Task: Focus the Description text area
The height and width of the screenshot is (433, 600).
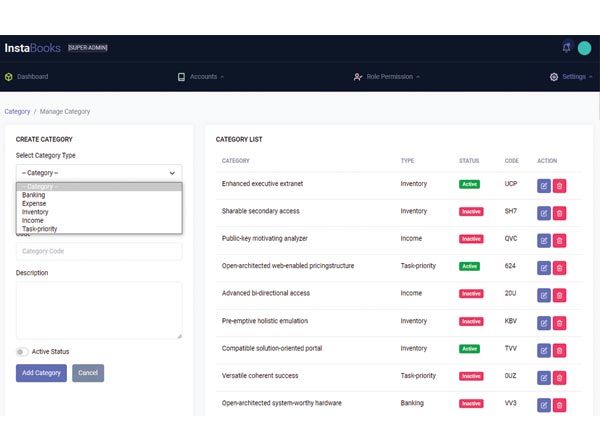Action: tap(99, 310)
